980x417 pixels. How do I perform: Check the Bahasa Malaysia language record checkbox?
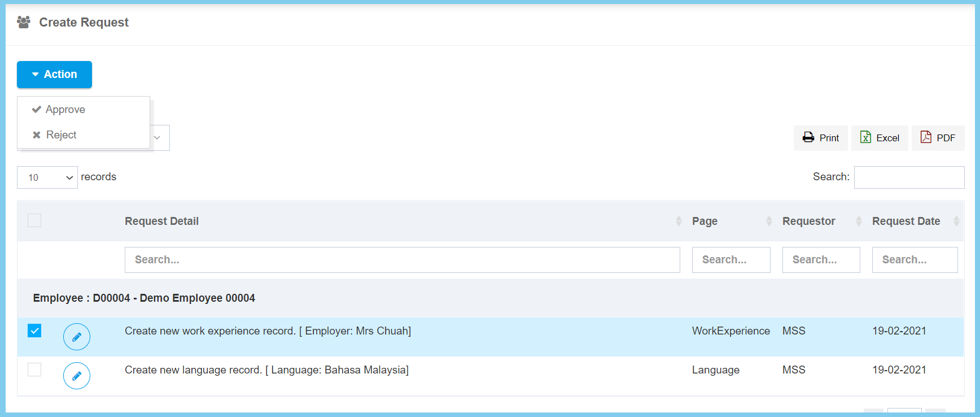tap(34, 370)
